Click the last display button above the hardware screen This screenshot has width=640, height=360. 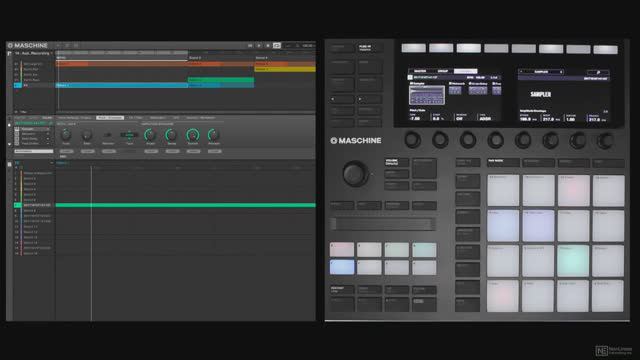point(605,50)
